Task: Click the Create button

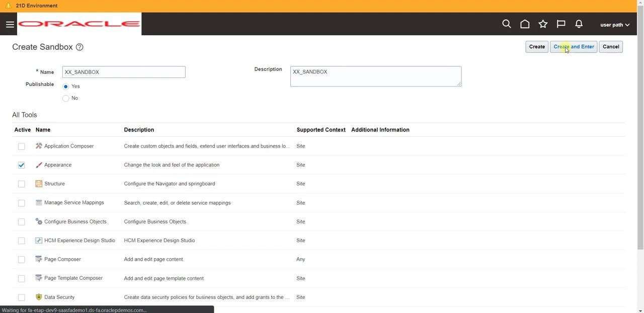Action: (x=537, y=47)
